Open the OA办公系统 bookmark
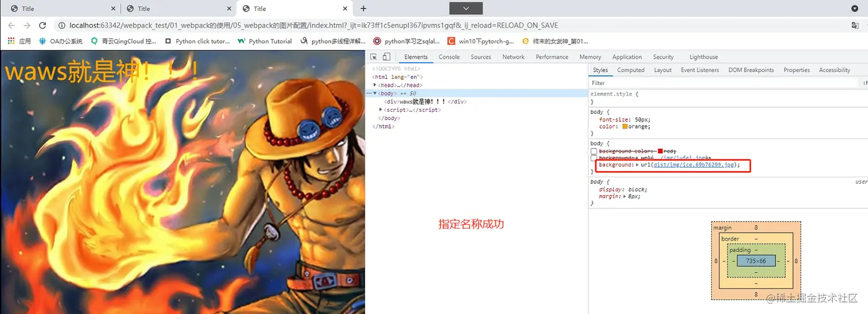The image size is (868, 314). coord(60,41)
